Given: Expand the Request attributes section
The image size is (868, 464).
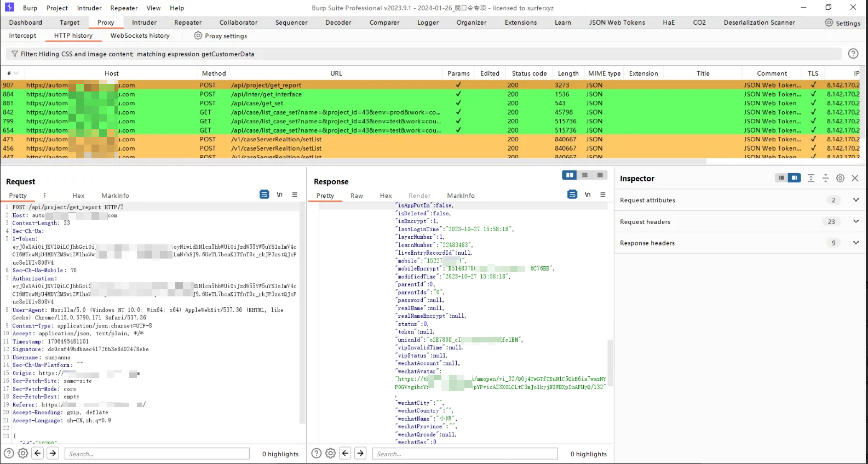Looking at the screenshot, I should 855,200.
